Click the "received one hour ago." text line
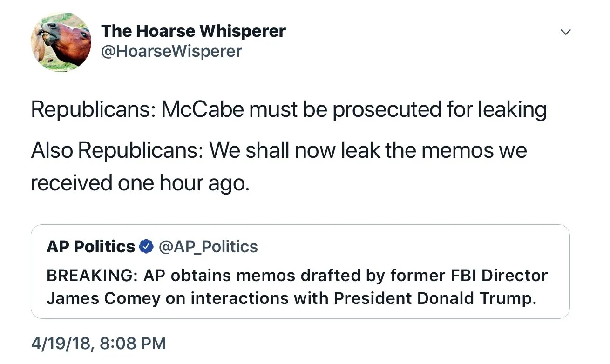The width and height of the screenshot is (610, 364). tap(140, 183)
